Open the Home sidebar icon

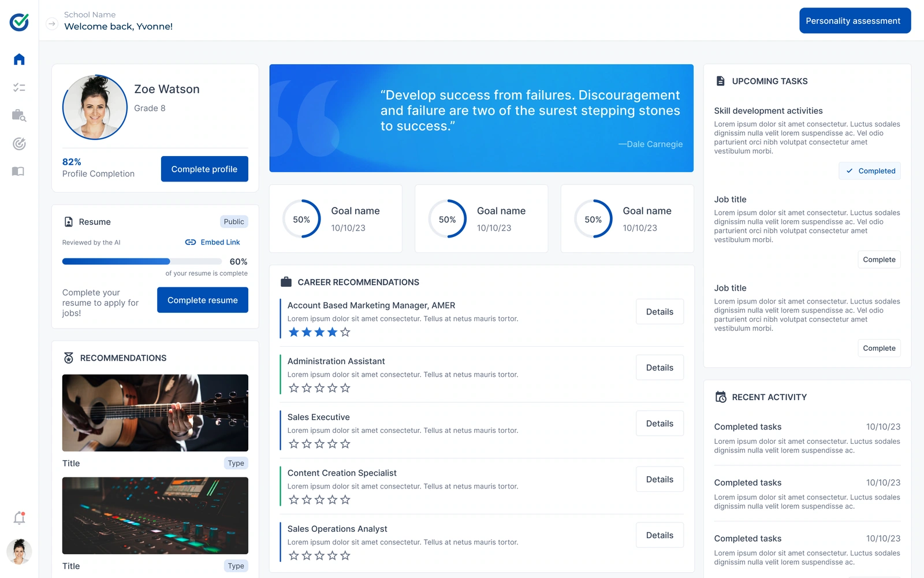coord(19,60)
